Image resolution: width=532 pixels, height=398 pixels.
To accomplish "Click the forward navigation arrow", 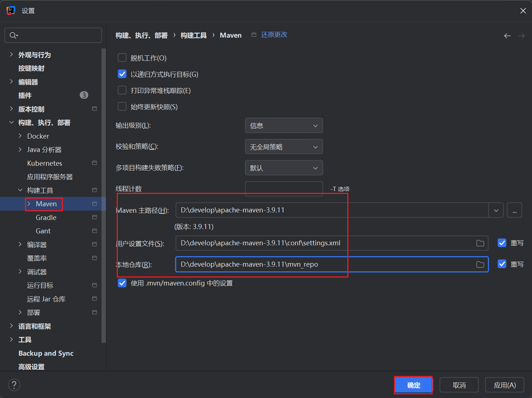I will [522, 36].
